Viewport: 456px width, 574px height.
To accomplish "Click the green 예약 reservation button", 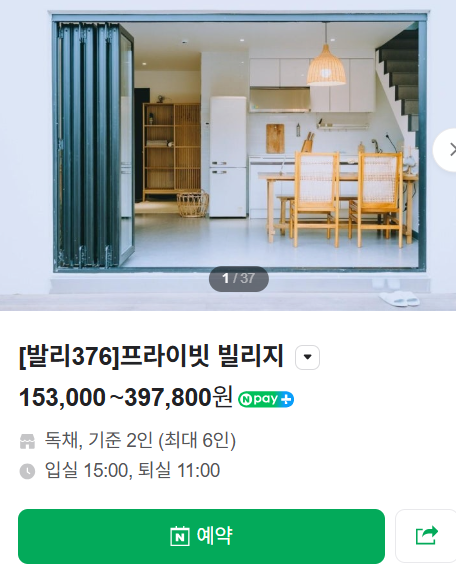I will [x=201, y=536].
